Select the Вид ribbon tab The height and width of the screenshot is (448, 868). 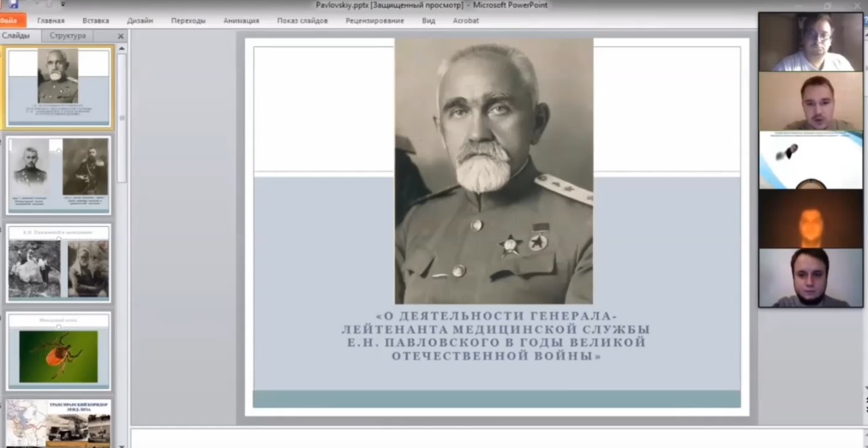[x=428, y=21]
